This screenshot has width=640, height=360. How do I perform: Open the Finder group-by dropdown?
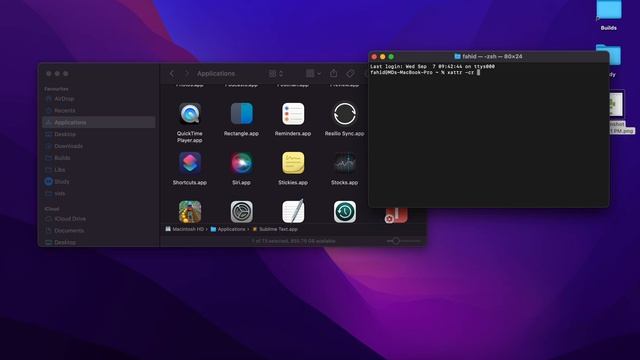coord(313,73)
